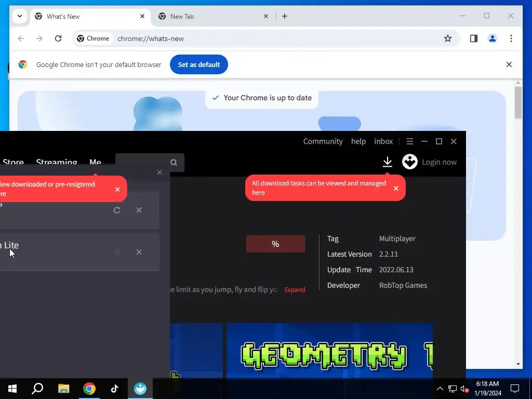This screenshot has width=532, height=399.
Task: Click the Geometry banner screenshot
Action: pyautogui.click(x=329, y=351)
